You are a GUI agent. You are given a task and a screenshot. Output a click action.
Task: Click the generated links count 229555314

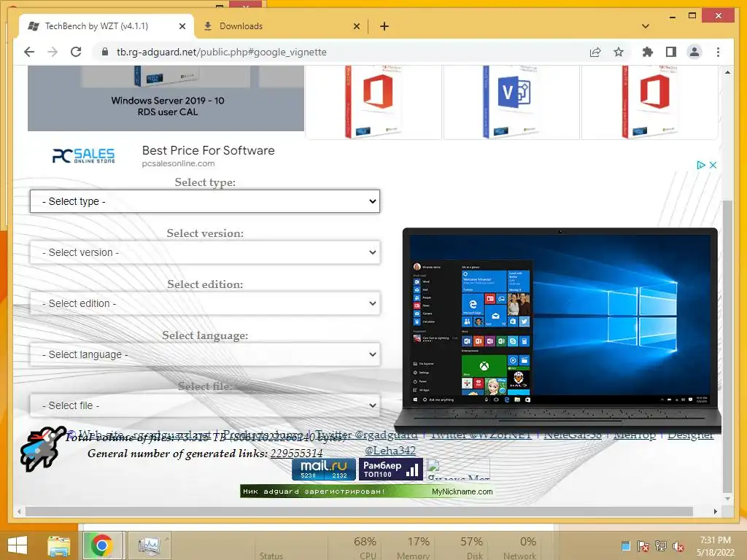296,454
